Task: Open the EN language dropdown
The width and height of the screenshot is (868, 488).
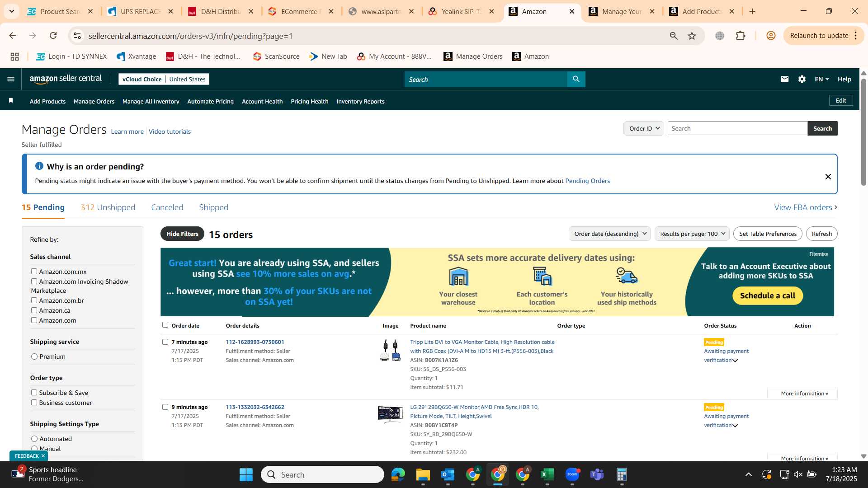Action: (821, 79)
